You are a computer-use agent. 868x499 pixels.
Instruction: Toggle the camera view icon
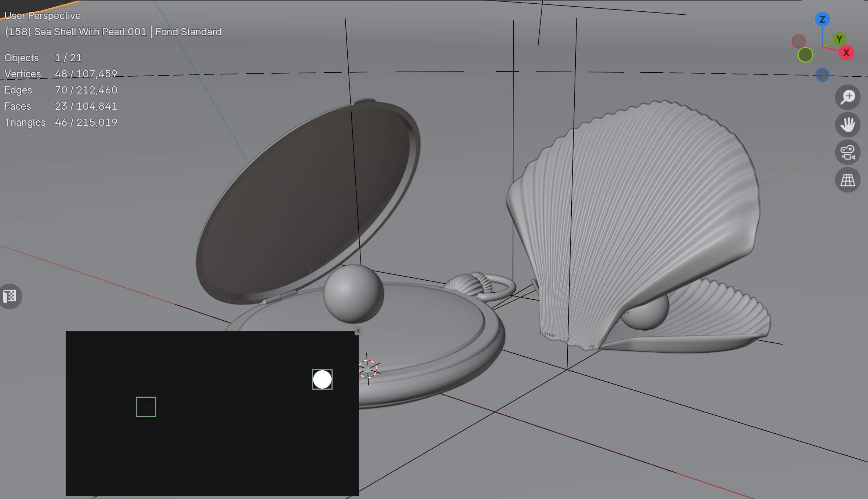click(x=848, y=152)
